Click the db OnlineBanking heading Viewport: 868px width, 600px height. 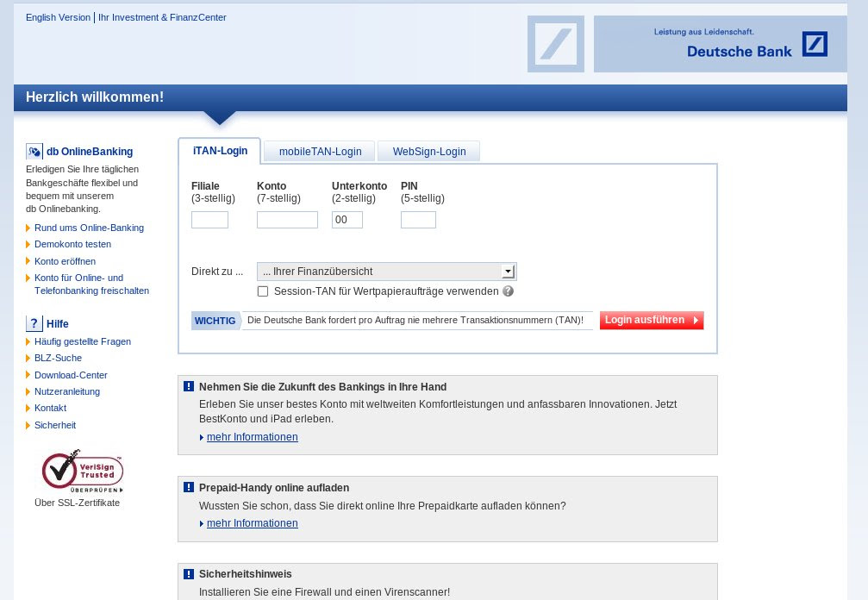point(90,152)
